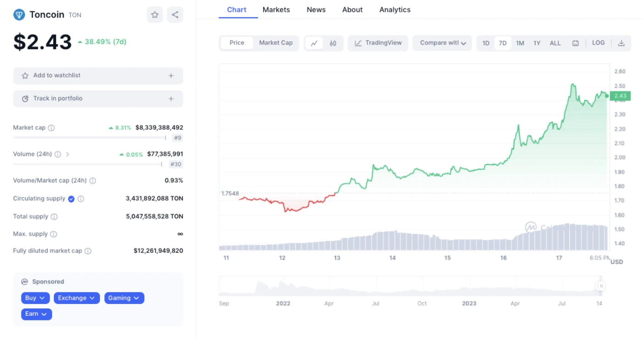The image size is (644, 341).
Task: Click the mini historical range chart
Action: coord(411,286)
